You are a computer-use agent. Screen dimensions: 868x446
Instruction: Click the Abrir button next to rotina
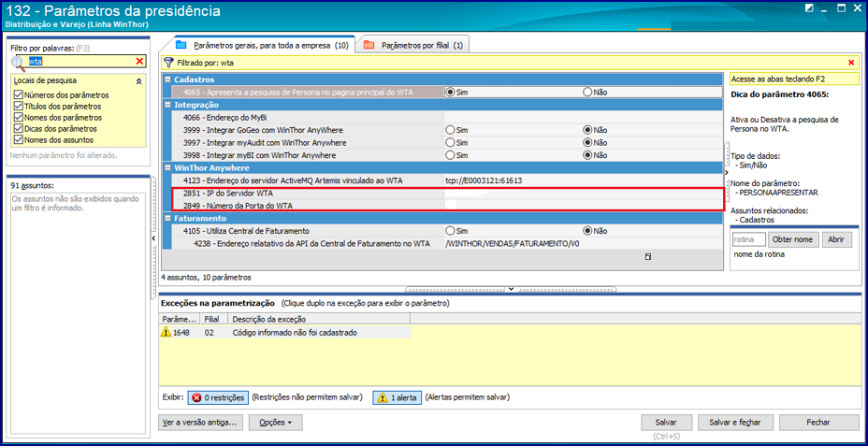pos(836,239)
